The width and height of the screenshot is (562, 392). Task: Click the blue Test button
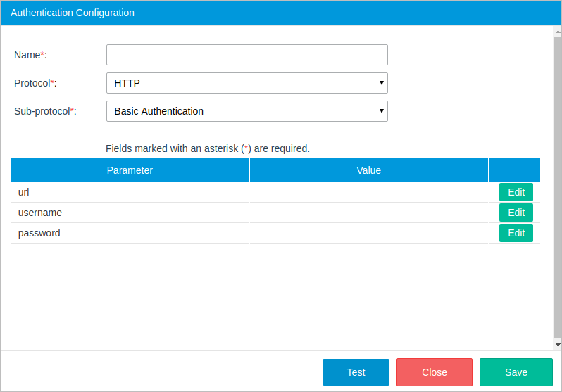(356, 372)
